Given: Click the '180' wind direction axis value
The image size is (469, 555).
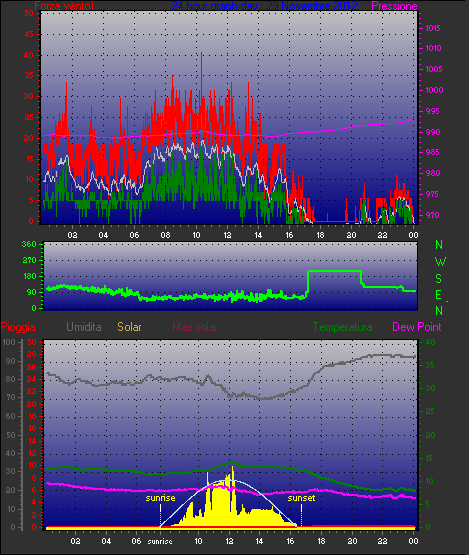Looking at the screenshot, I should tap(30, 276).
